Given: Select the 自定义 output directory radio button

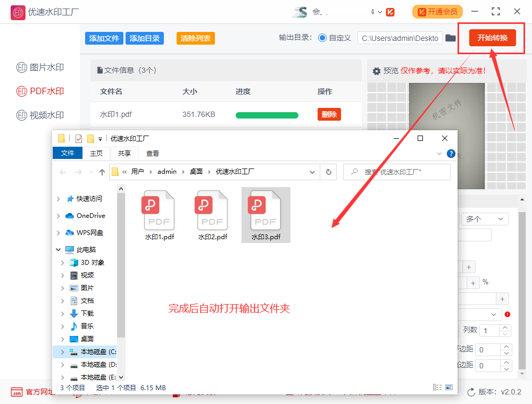Looking at the screenshot, I should tap(323, 38).
